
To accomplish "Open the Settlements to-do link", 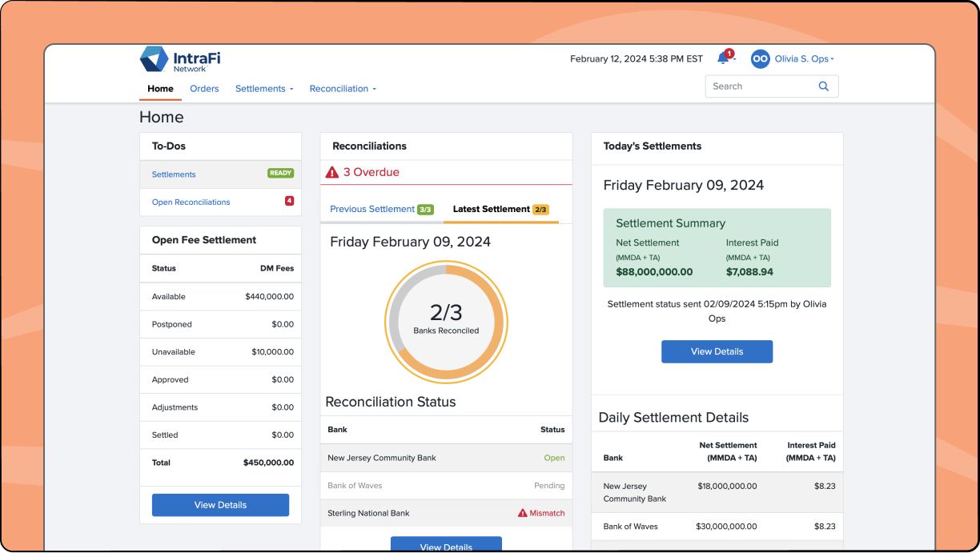I will [x=174, y=174].
